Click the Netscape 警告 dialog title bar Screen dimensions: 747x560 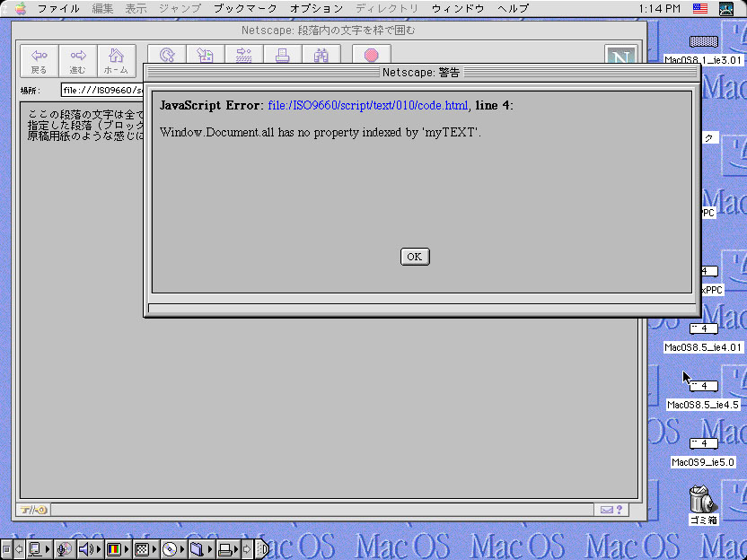(421, 73)
